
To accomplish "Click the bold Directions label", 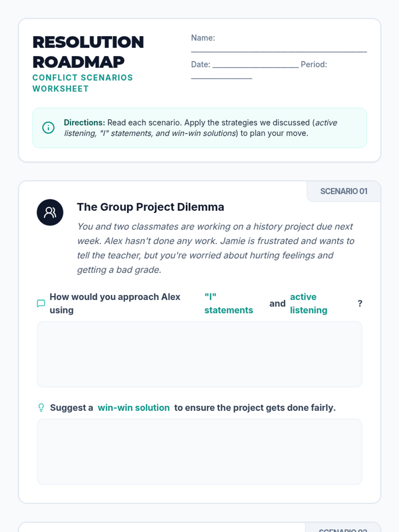I will 84,123.
